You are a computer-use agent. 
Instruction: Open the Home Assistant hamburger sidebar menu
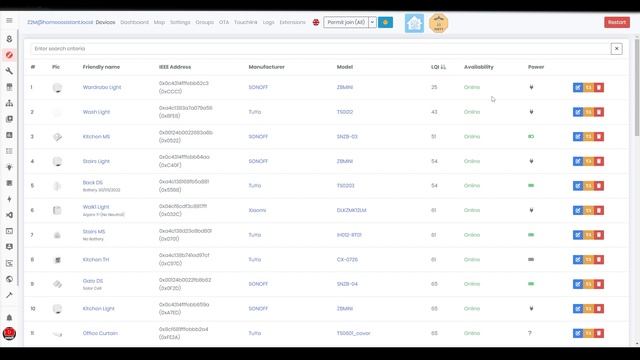[9, 20]
